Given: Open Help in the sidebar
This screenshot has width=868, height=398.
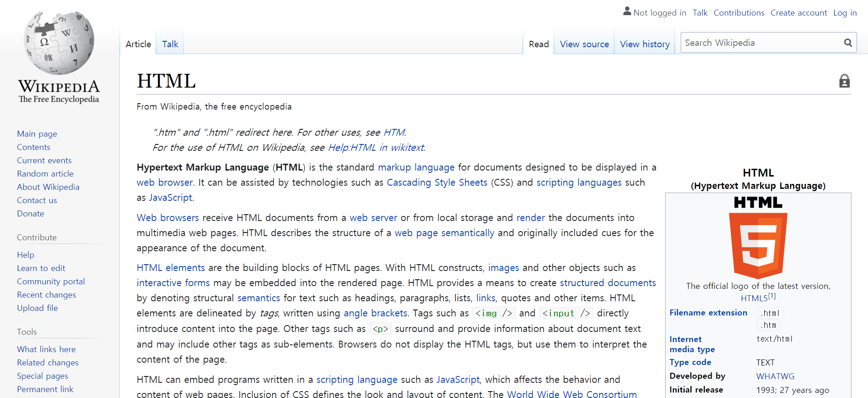Looking at the screenshot, I should coord(26,255).
